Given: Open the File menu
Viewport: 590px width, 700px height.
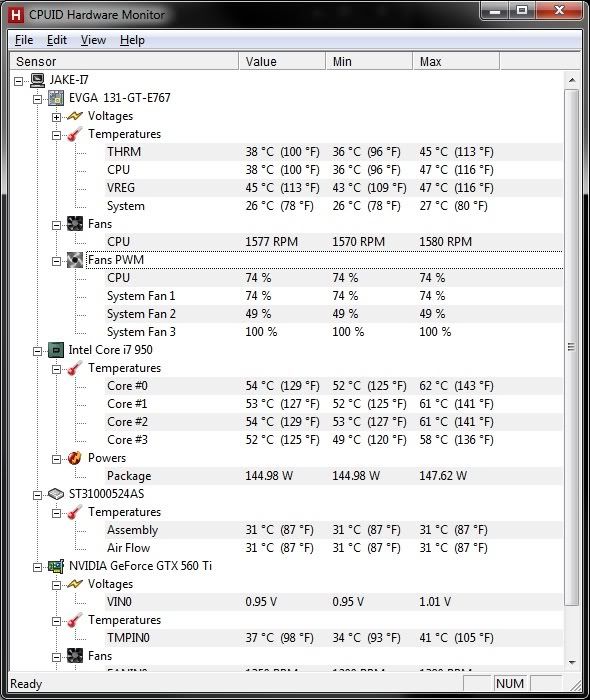Looking at the screenshot, I should [x=24, y=40].
